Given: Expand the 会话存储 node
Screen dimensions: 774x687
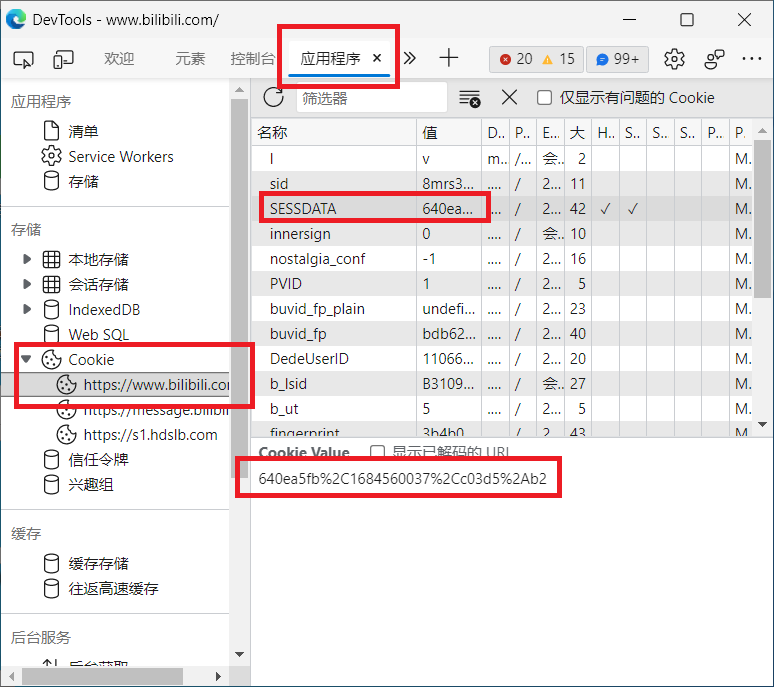Looking at the screenshot, I should [x=27, y=284].
